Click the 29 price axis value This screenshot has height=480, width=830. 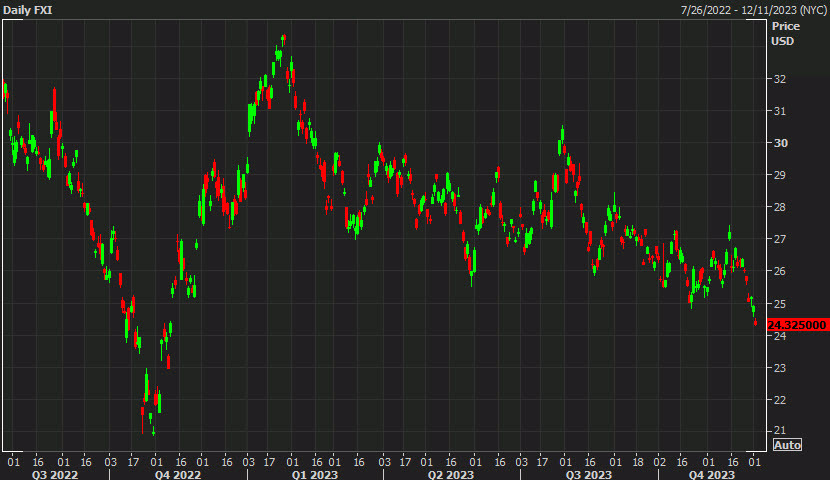(780, 175)
